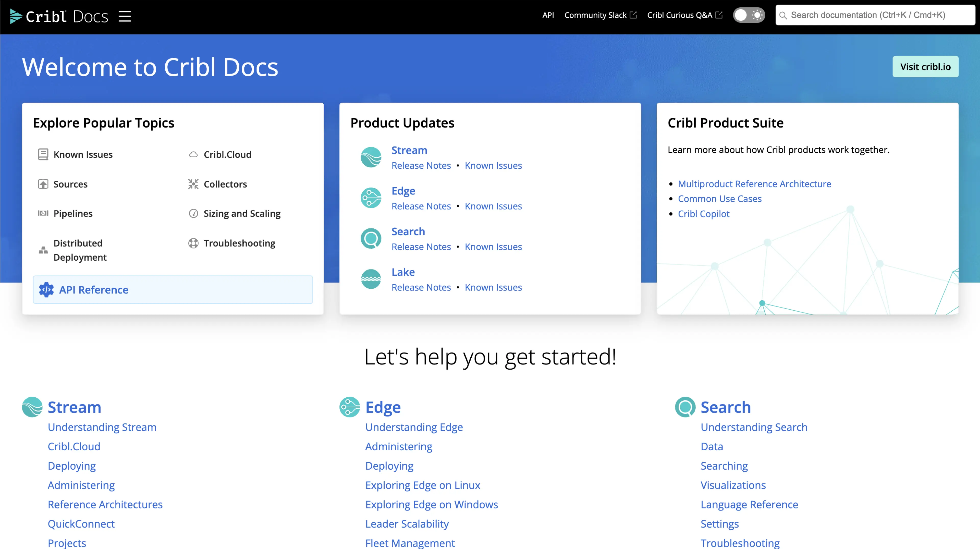The height and width of the screenshot is (549, 980).
Task: Open Multiproduct Reference Architecture link
Action: pyautogui.click(x=754, y=184)
